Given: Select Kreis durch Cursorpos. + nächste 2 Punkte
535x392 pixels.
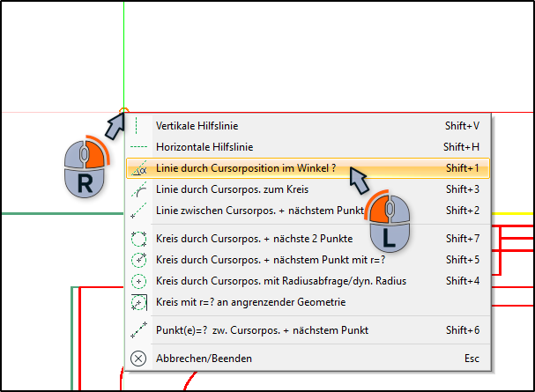Looking at the screenshot, I should 308,239.
